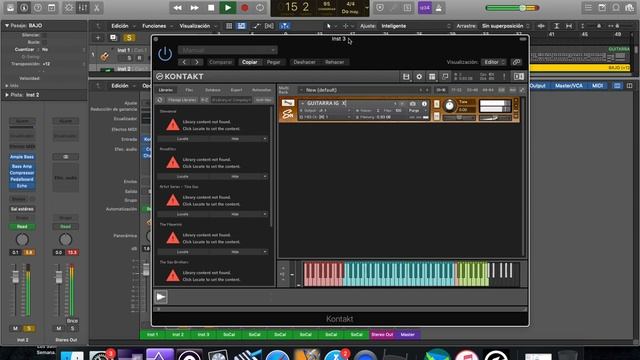Click the Deshacer button
Image resolution: width=640 pixels, height=360 pixels.
tap(304, 62)
